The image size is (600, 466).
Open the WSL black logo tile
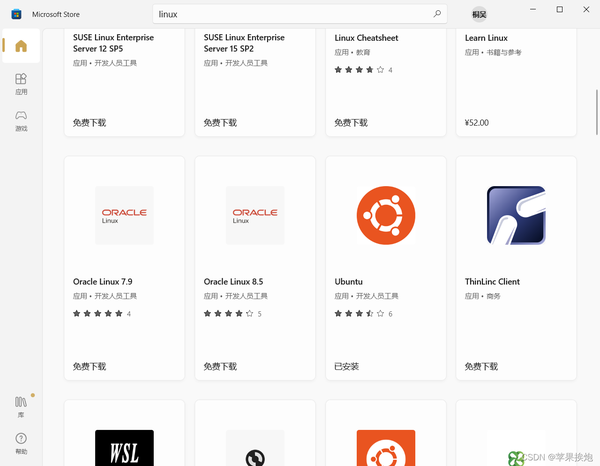click(x=124, y=448)
